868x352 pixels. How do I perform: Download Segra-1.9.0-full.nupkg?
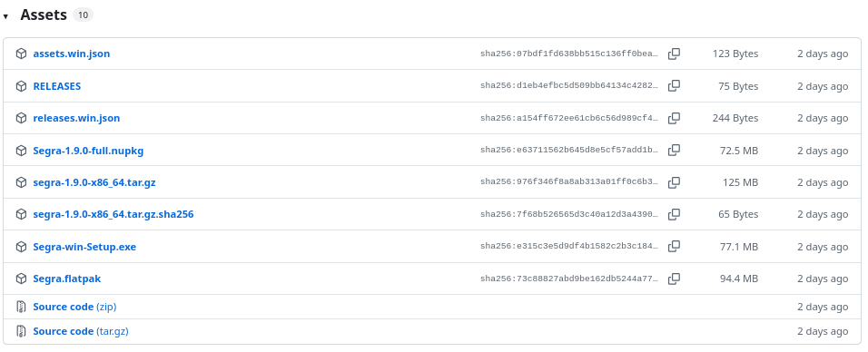click(x=89, y=151)
